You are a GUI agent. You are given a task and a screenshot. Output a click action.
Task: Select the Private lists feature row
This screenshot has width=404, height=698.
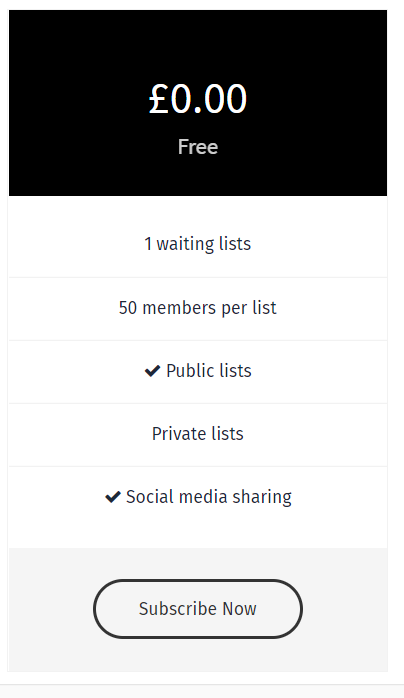[x=198, y=434]
